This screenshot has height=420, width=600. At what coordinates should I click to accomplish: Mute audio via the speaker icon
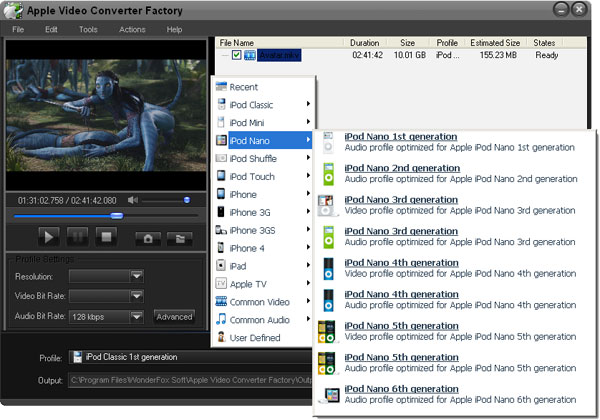tap(132, 200)
